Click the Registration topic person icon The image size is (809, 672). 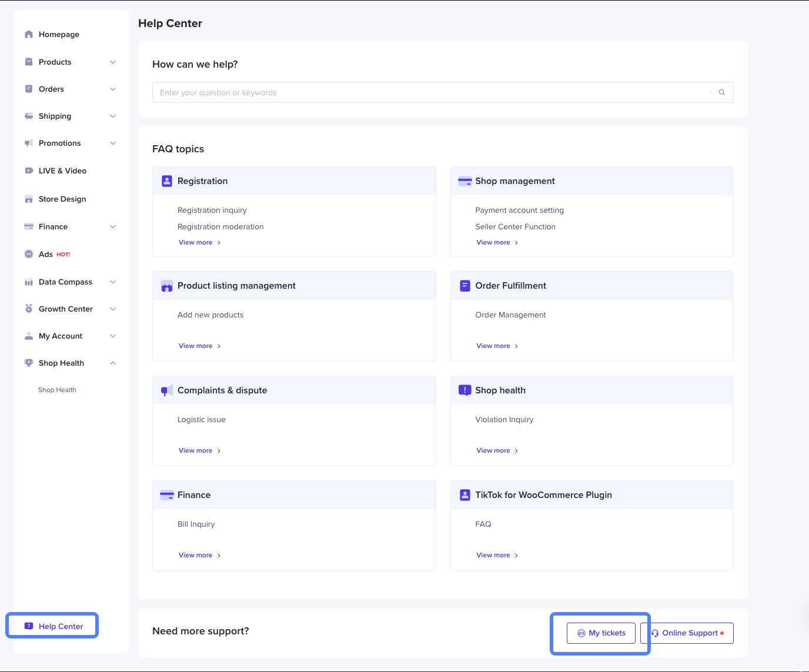(x=167, y=181)
